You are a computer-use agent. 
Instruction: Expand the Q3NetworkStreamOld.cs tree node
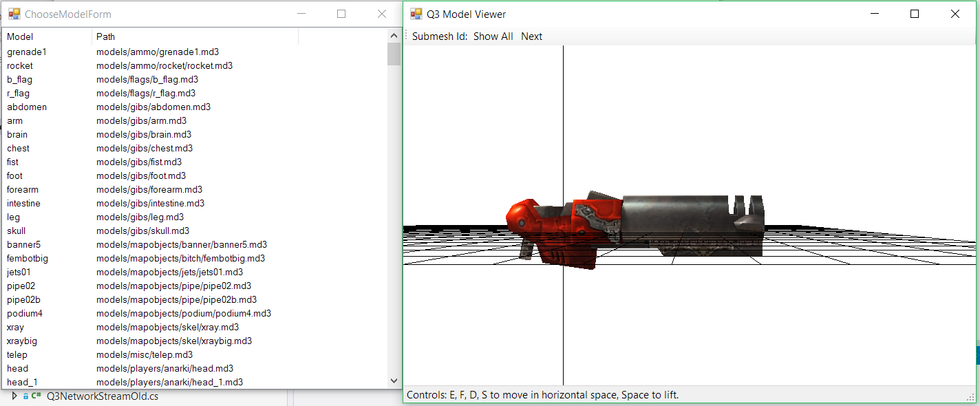(x=14, y=396)
